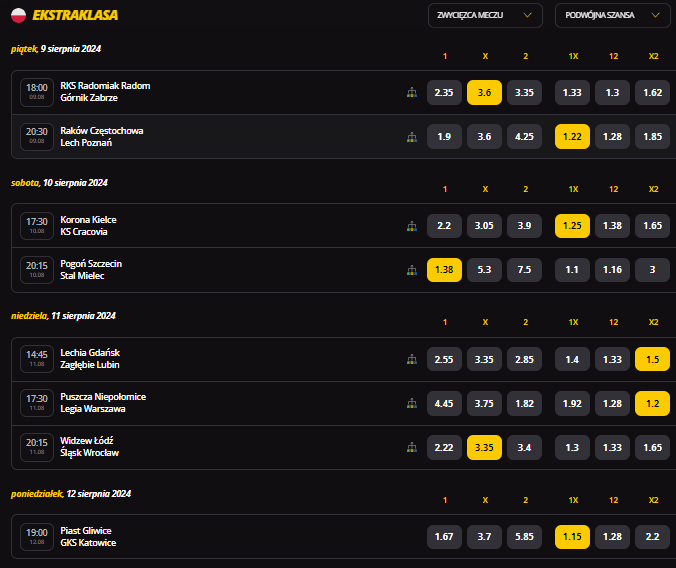Viewport: 676px width, 568px height.
Task: Open the Piast Gliwice vs GKS Katowice match
Action: [x=88, y=537]
